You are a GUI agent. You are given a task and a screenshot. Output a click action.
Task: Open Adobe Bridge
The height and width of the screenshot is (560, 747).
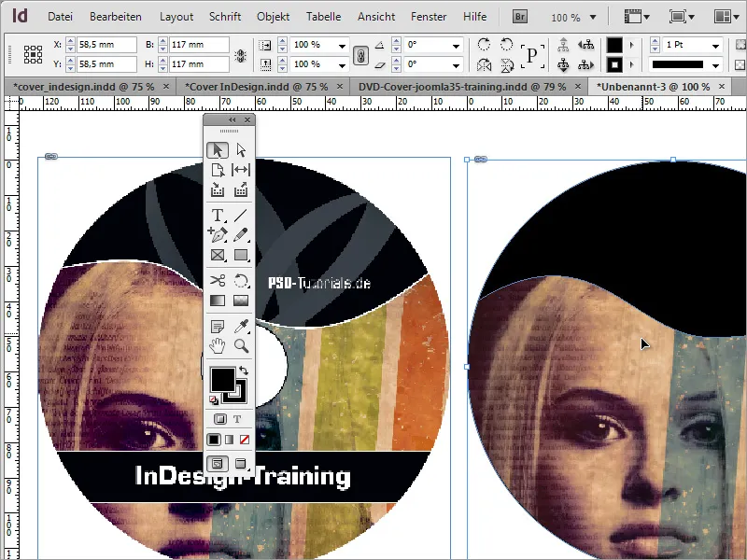pos(520,17)
